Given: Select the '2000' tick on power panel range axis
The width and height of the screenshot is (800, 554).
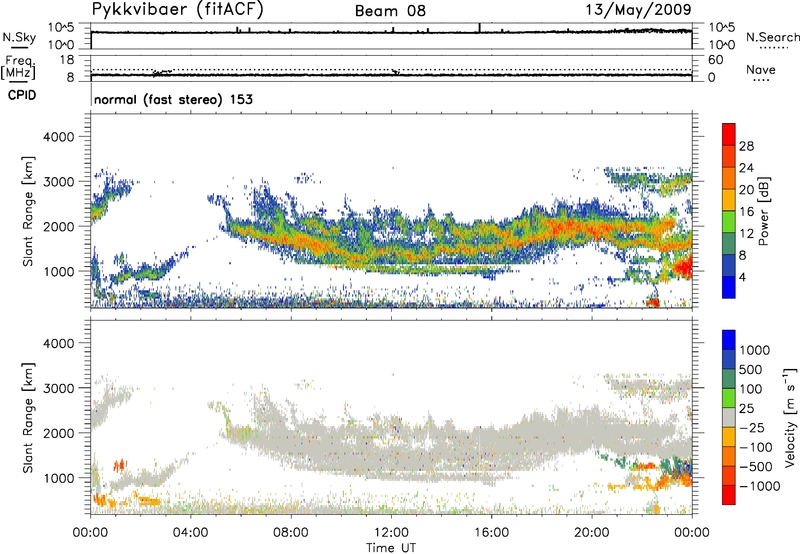Looking at the screenshot, I should (58, 226).
